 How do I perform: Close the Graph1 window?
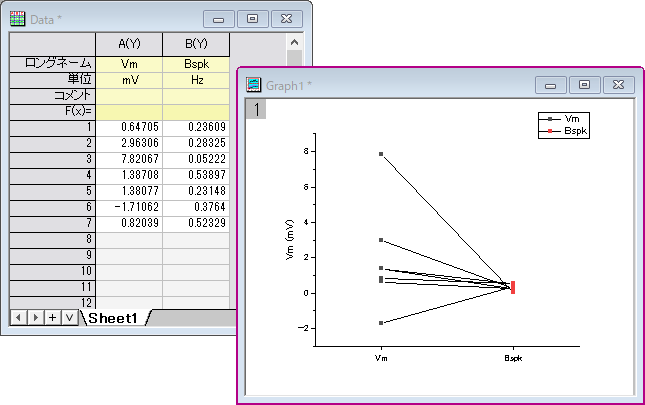click(x=618, y=85)
